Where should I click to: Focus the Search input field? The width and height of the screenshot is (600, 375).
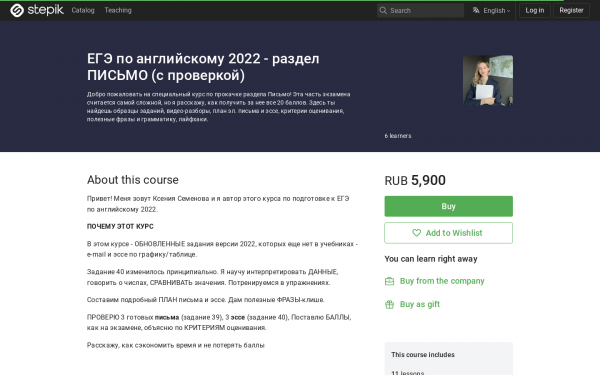420,10
